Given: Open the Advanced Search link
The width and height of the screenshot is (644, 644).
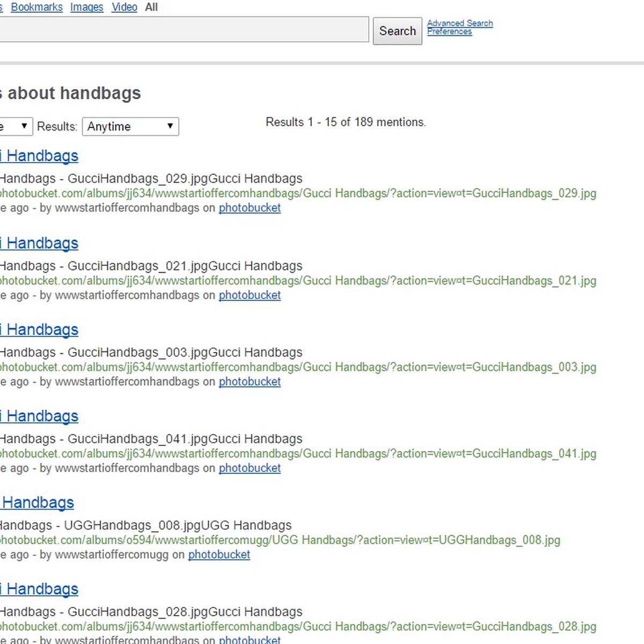Looking at the screenshot, I should point(459,23).
